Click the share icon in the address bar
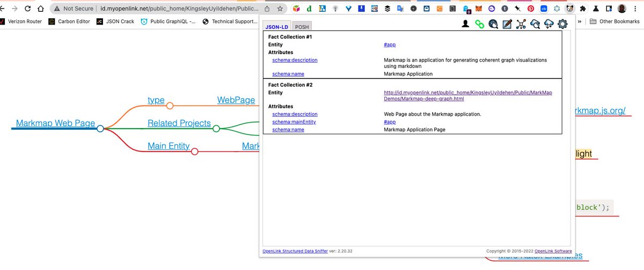The height and width of the screenshot is (270, 644). click(x=267, y=9)
